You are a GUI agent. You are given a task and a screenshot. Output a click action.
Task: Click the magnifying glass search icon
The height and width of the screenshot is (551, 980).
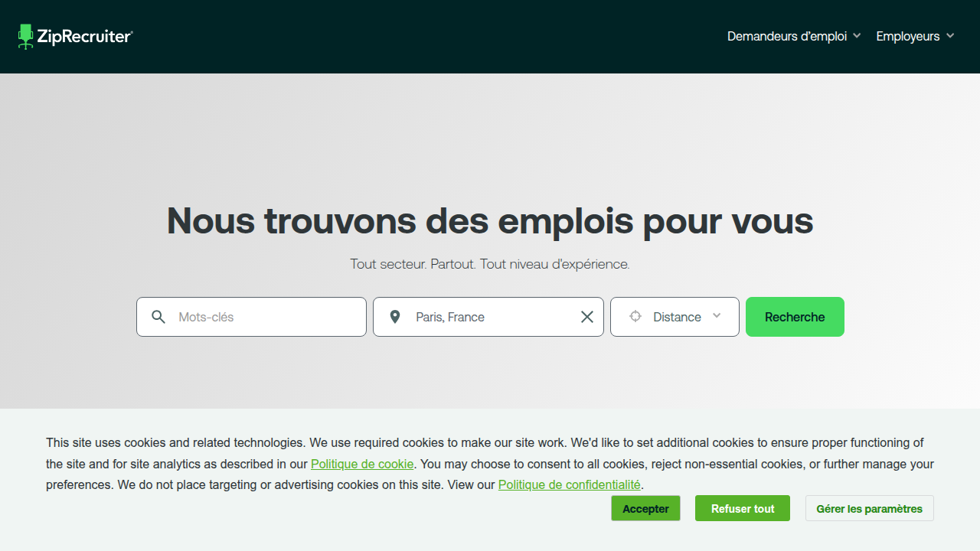tap(158, 317)
